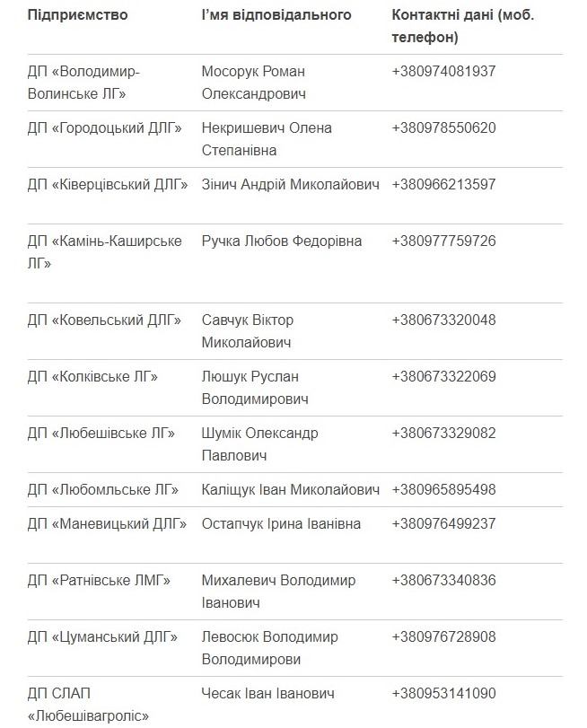The height and width of the screenshot is (728, 587).
Task: Select Зінич Андрій Миколайович's phone +380966213597
Action: [x=443, y=185]
